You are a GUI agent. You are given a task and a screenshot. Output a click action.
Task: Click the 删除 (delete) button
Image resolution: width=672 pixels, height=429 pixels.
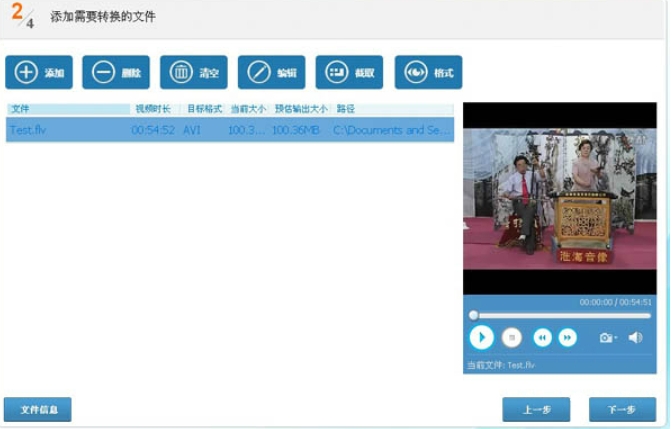116,72
